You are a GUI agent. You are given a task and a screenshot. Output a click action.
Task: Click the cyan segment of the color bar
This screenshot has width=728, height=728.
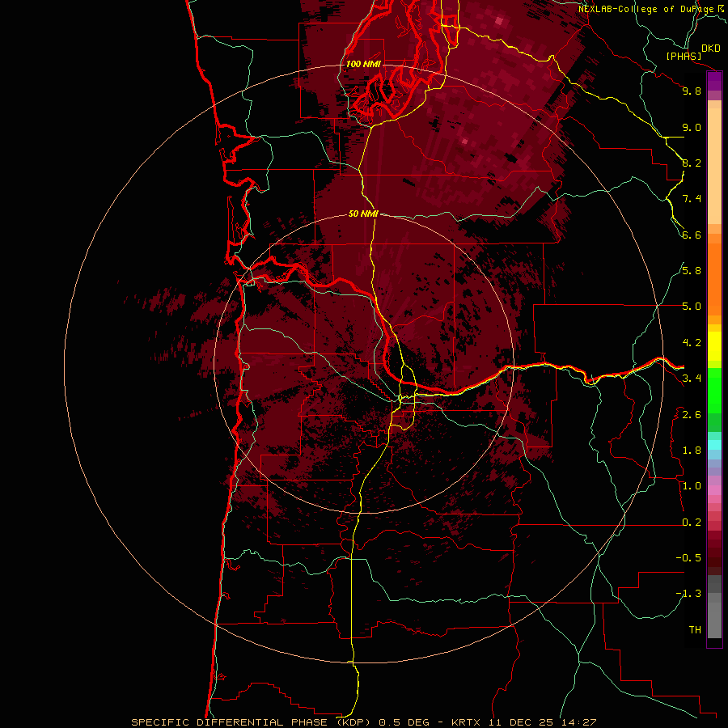(714, 445)
